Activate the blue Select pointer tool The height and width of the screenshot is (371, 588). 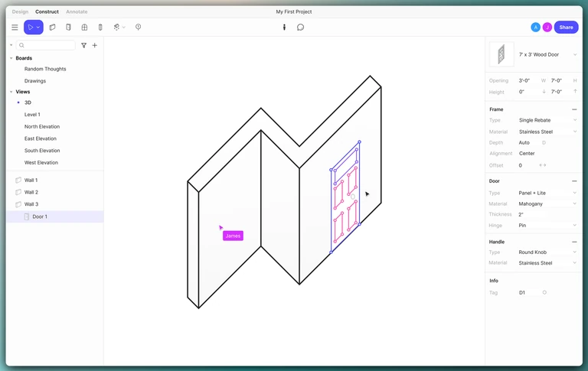point(31,28)
